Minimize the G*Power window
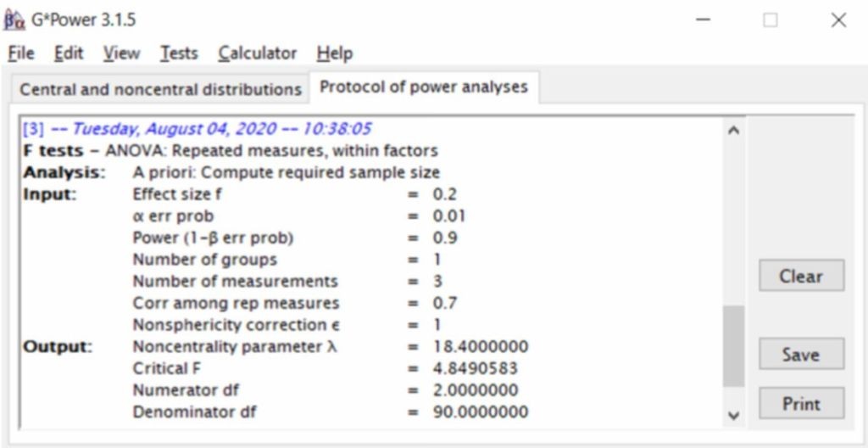 [x=703, y=20]
